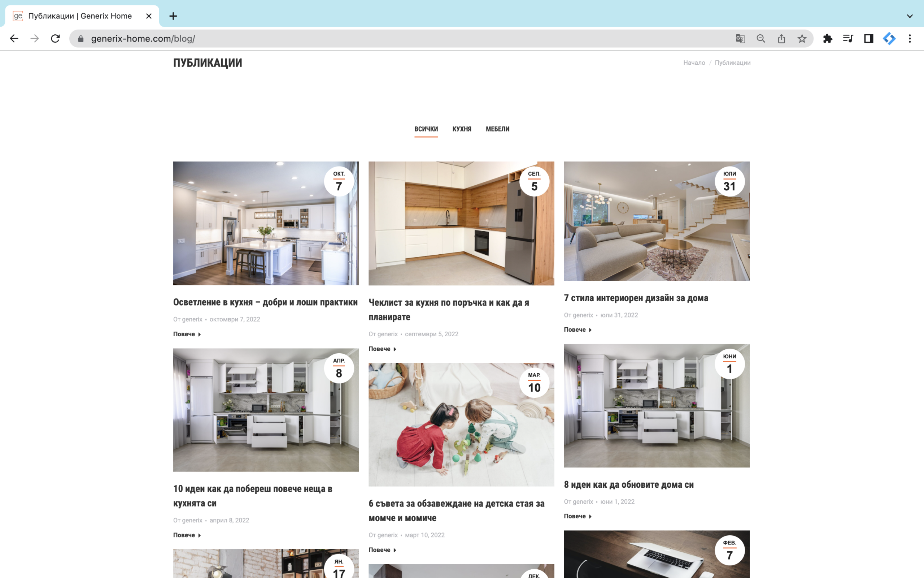Screen dimensions: 924x578
Task: Go to Начало breadcrumb link
Action: coord(694,63)
